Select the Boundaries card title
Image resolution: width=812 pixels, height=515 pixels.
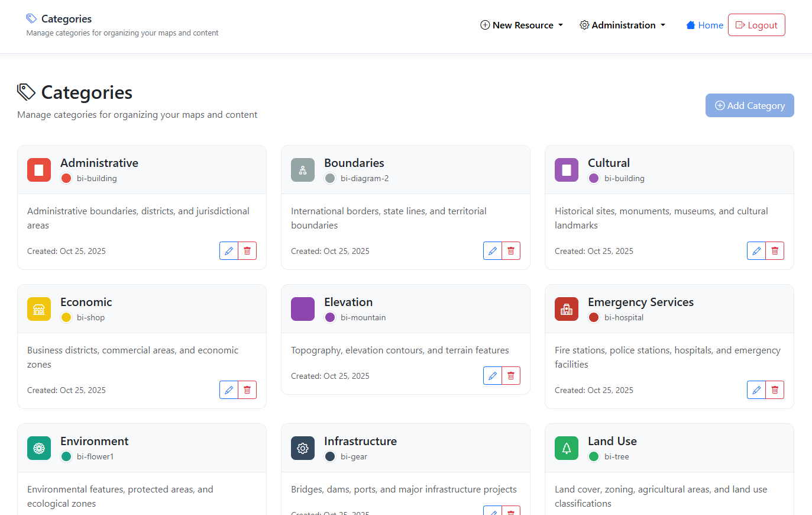(x=354, y=163)
